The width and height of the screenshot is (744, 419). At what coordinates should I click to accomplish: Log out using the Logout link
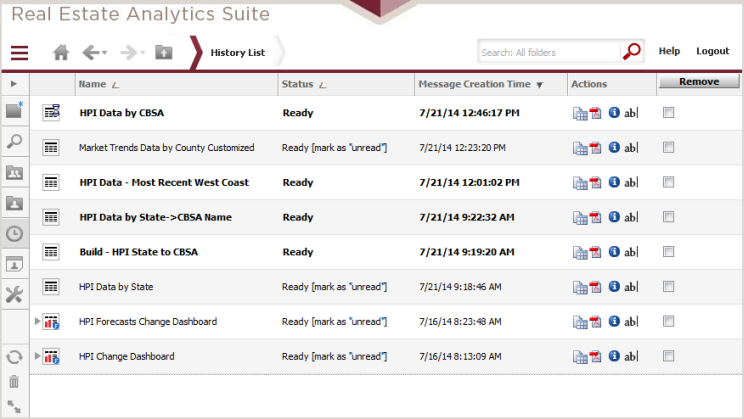[712, 51]
